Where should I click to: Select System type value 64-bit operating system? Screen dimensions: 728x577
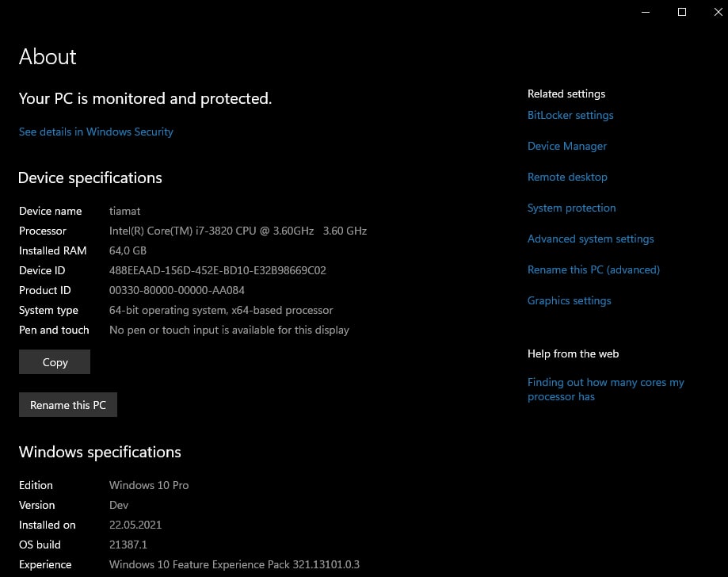[221, 311]
